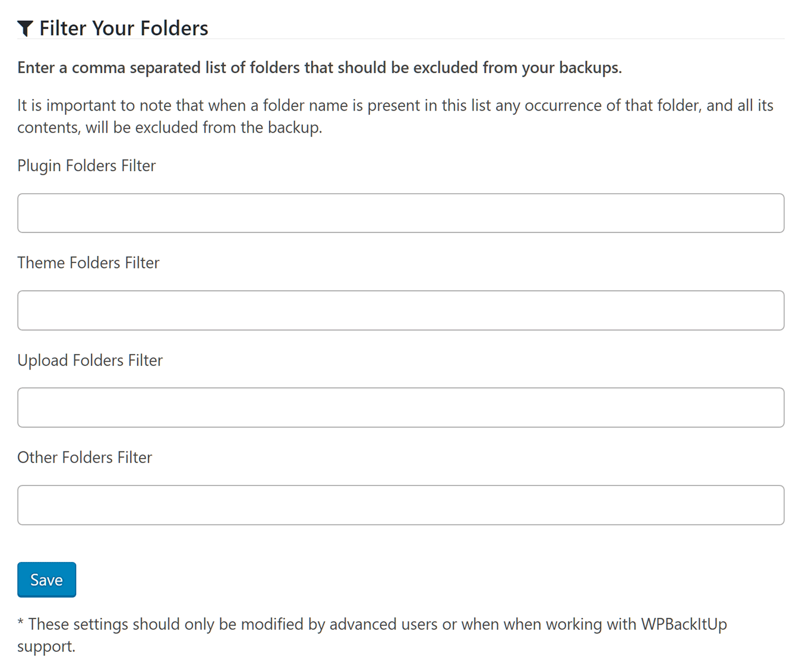This screenshot has width=802, height=672.
Task: Click the funnel filter icon
Action: (25, 29)
